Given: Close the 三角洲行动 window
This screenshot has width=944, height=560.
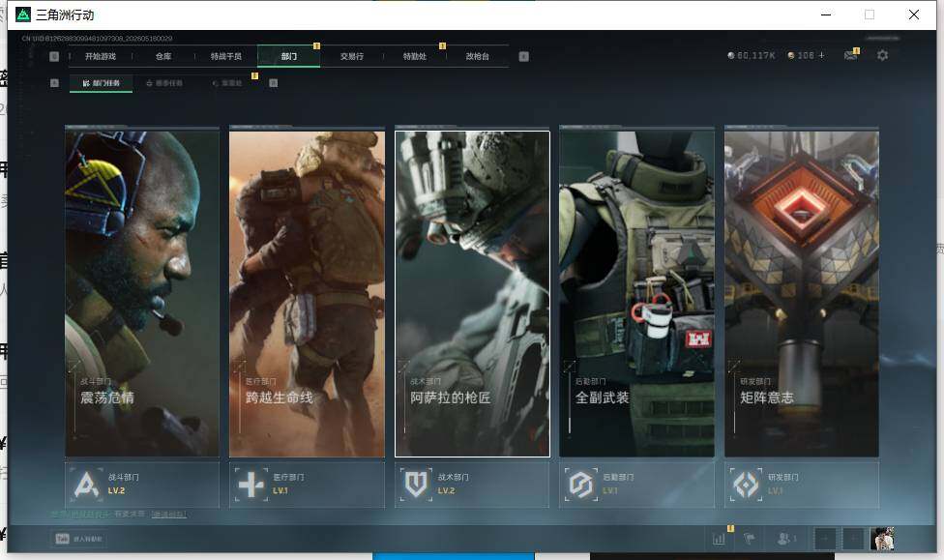Looking at the screenshot, I should pos(914,15).
